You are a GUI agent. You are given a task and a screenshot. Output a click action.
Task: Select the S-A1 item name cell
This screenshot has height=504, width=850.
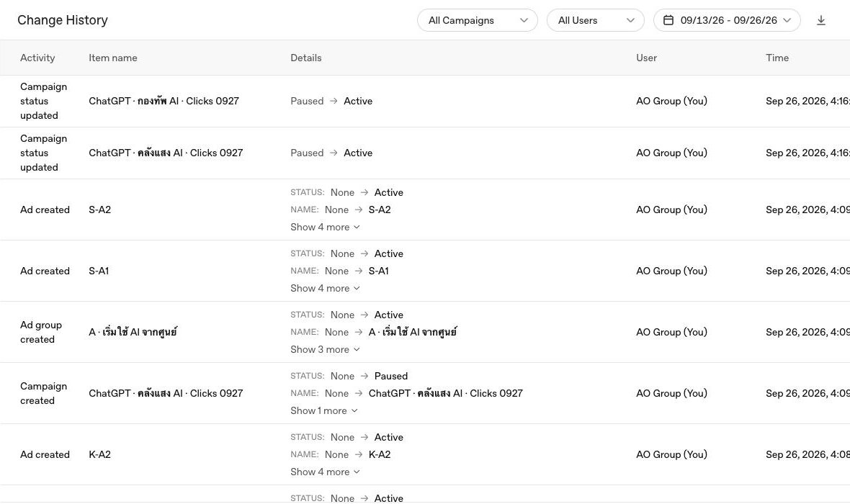[99, 271]
